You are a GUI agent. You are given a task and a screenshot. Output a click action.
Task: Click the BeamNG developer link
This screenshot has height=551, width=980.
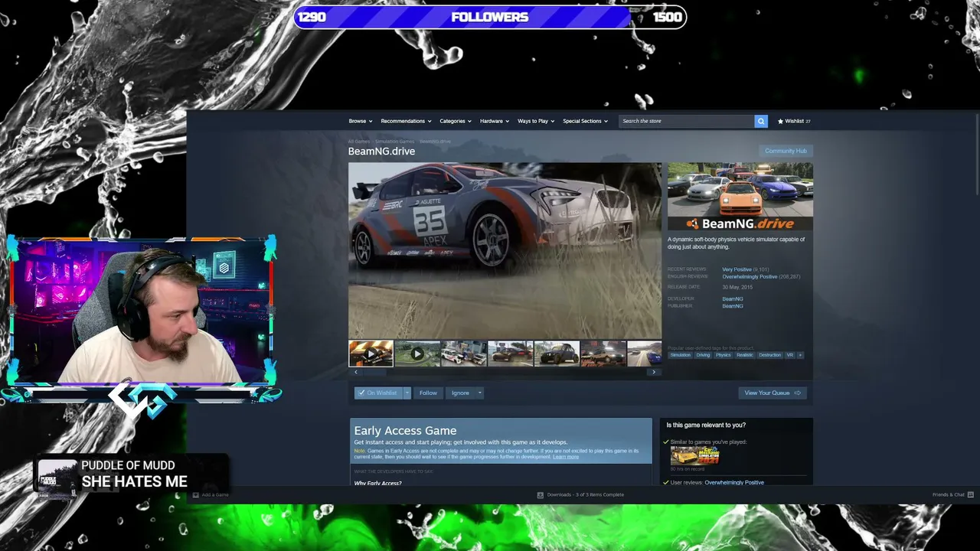(x=733, y=299)
